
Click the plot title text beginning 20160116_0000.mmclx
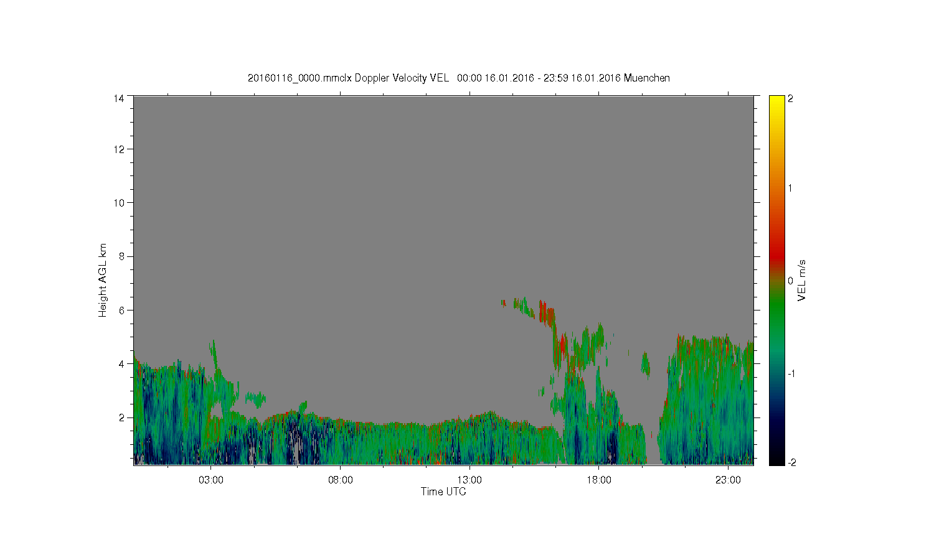point(458,78)
